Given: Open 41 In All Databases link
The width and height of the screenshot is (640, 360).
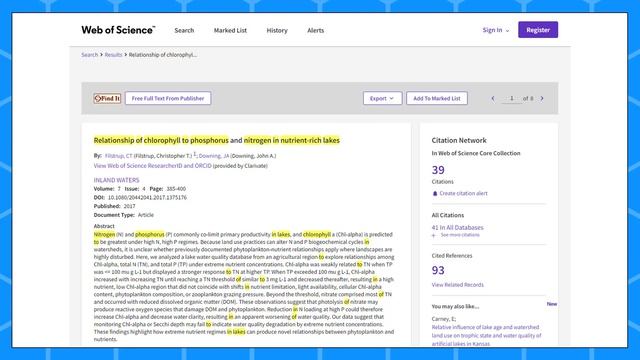Looking at the screenshot, I should click(458, 227).
